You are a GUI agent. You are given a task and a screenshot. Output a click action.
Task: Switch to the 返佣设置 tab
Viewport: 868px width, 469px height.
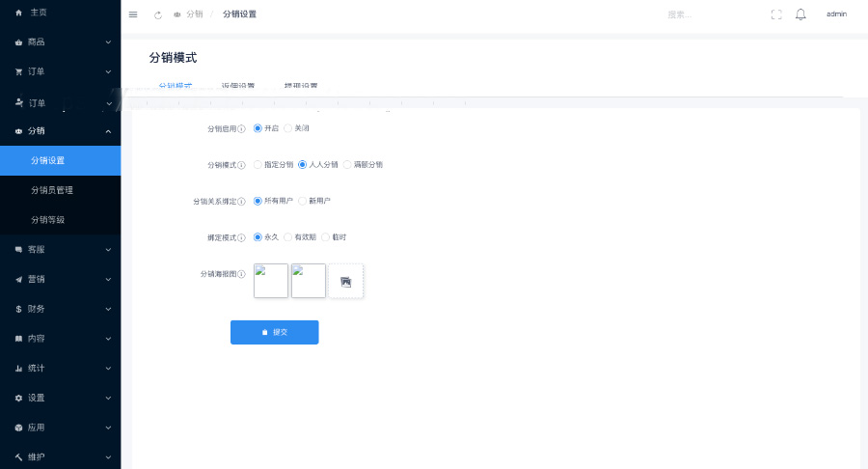click(x=237, y=87)
